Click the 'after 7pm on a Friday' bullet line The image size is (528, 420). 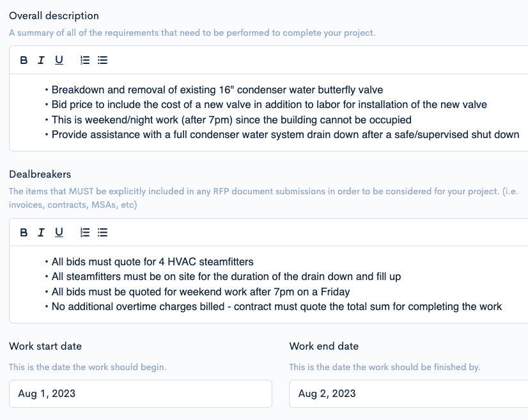click(201, 292)
